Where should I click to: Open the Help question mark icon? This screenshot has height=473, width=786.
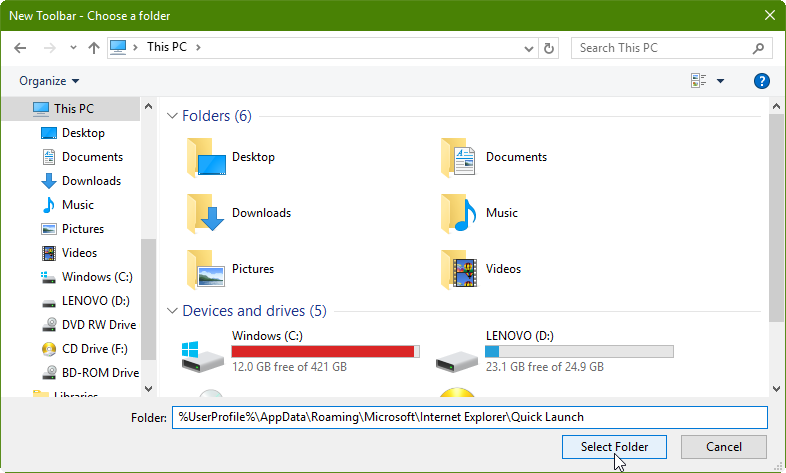(761, 81)
